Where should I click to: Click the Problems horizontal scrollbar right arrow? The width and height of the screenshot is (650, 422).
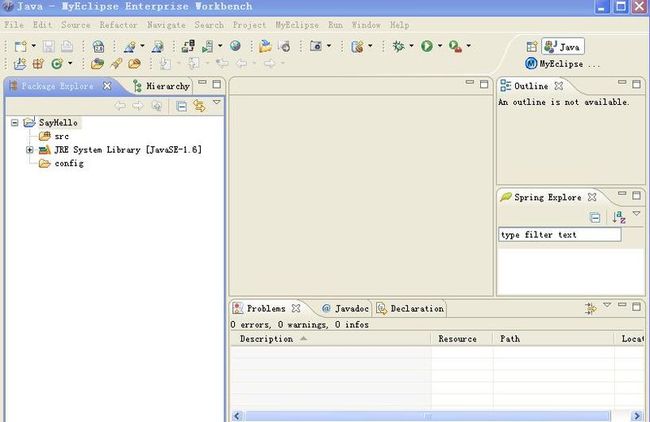point(637,416)
